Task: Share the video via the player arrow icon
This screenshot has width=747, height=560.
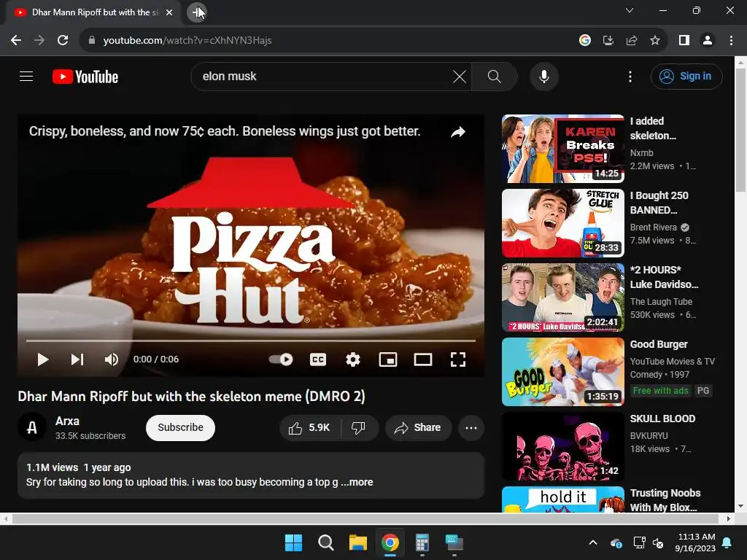Action: pyautogui.click(x=458, y=132)
